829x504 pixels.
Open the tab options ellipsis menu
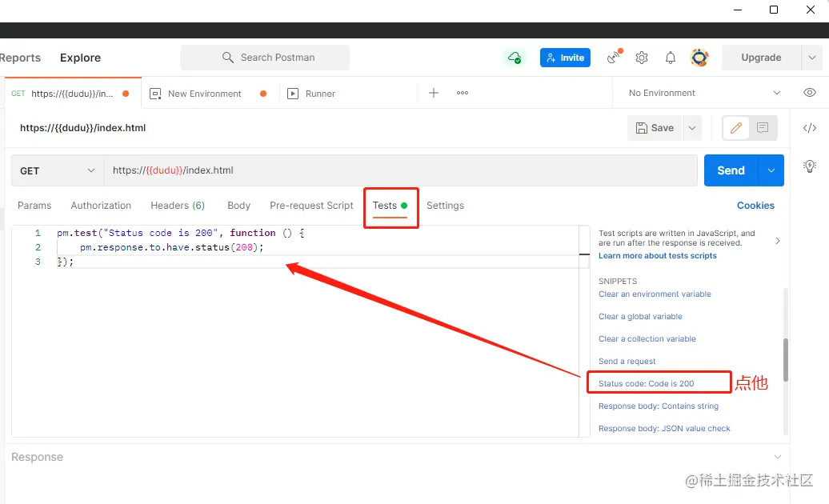click(x=463, y=93)
